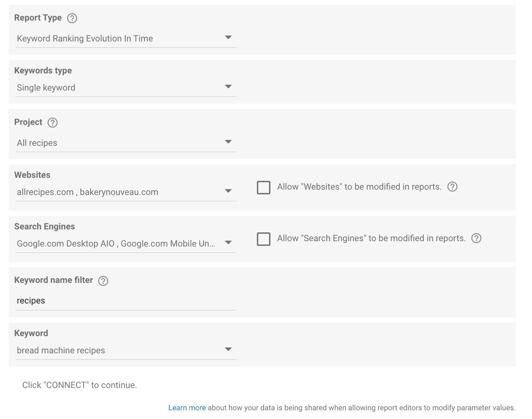
Task: Open the Websites dropdown
Action: coord(126,192)
